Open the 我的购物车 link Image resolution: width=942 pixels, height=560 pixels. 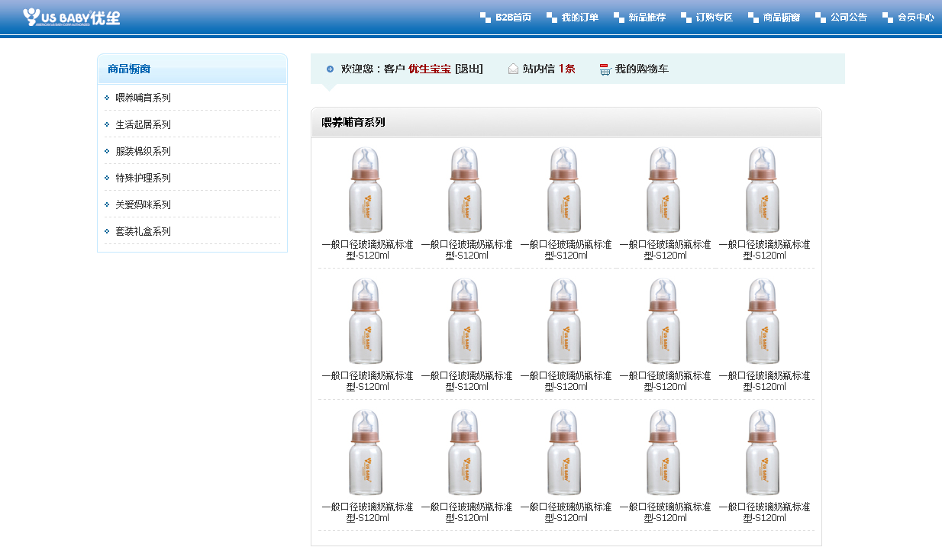coord(641,69)
